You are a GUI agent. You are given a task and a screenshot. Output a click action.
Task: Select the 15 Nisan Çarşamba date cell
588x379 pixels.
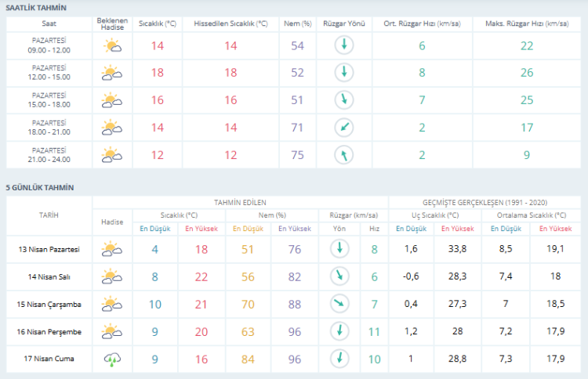49,304
